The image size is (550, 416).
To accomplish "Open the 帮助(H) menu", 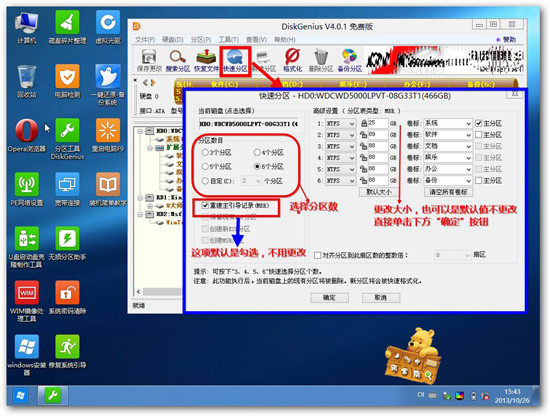I will click(284, 40).
